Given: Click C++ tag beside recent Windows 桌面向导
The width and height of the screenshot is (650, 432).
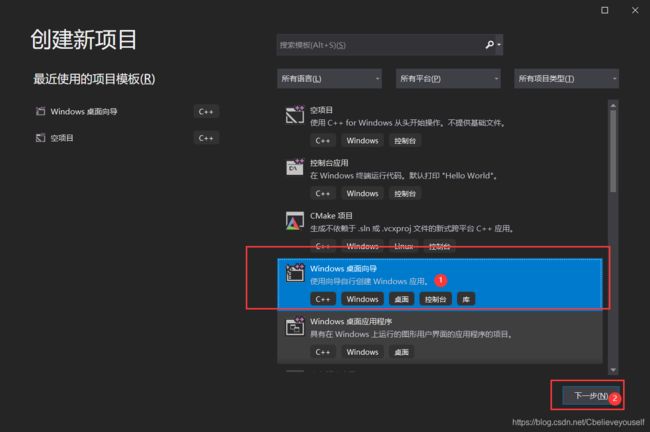Looking at the screenshot, I should point(206,112).
